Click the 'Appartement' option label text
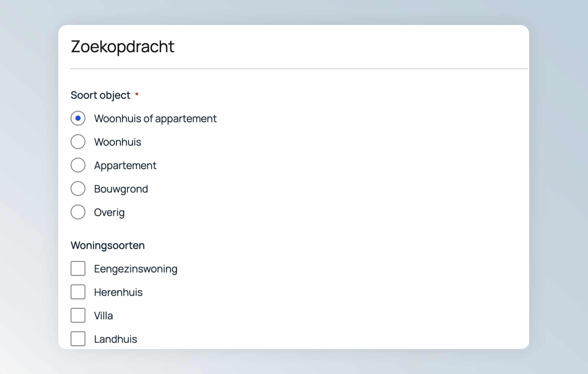 click(x=125, y=166)
